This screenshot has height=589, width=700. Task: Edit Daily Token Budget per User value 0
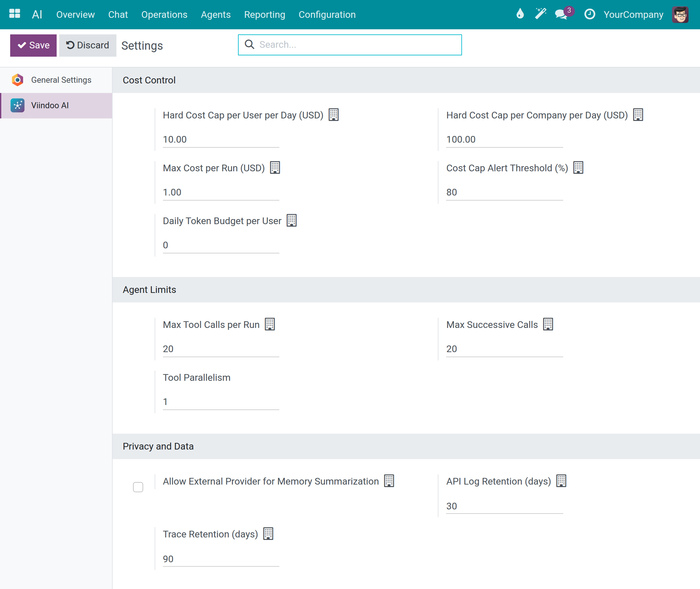point(221,245)
